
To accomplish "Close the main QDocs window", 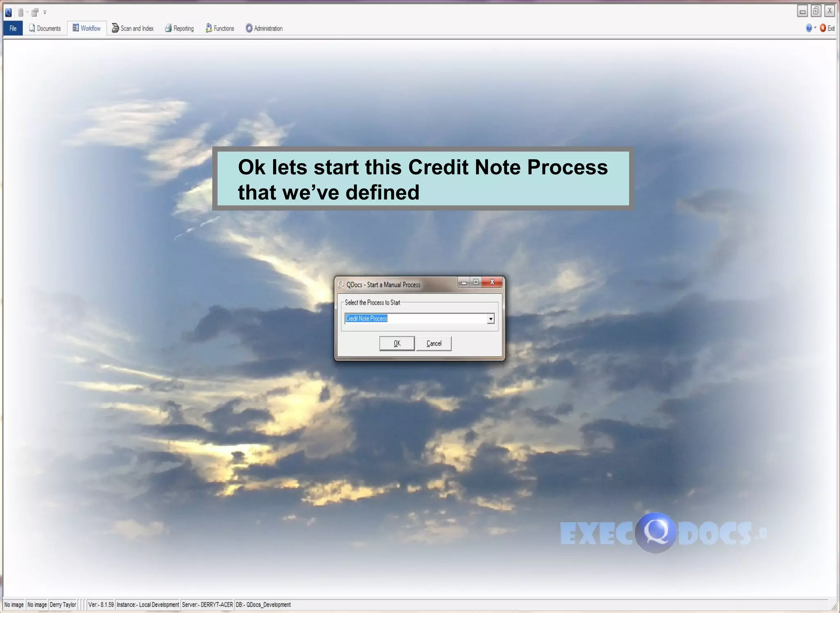I will (830, 11).
